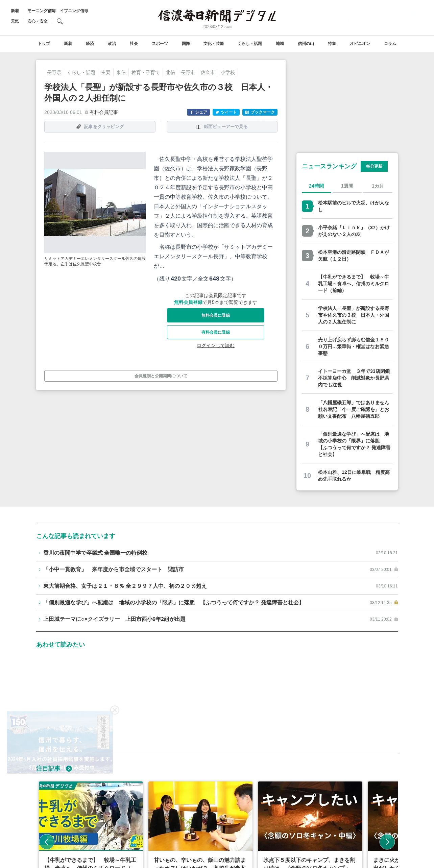
Task: Open モーニング信毎 header link
Action: [x=42, y=11]
